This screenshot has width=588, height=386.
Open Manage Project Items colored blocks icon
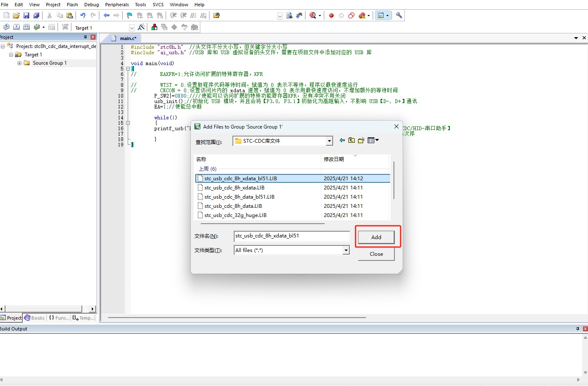(154, 27)
